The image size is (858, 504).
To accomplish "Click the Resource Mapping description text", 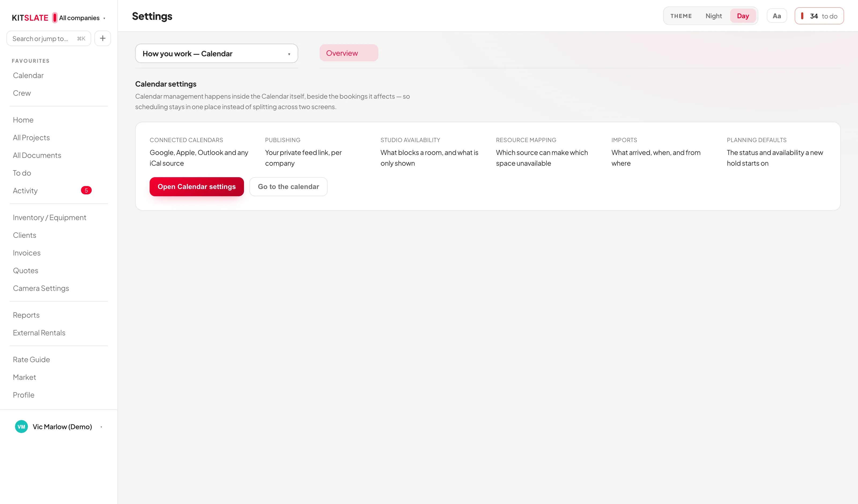I will pos(542,158).
